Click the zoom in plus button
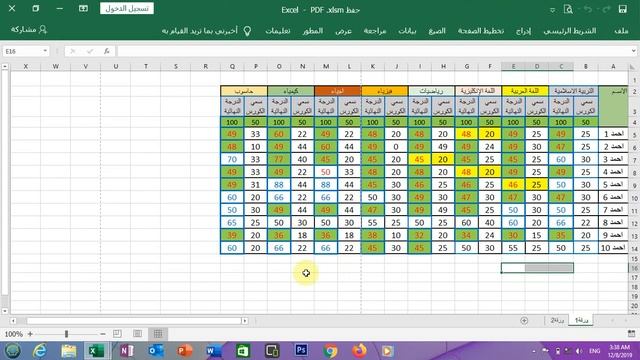The height and width of the screenshot is (360, 640). pos(30,334)
